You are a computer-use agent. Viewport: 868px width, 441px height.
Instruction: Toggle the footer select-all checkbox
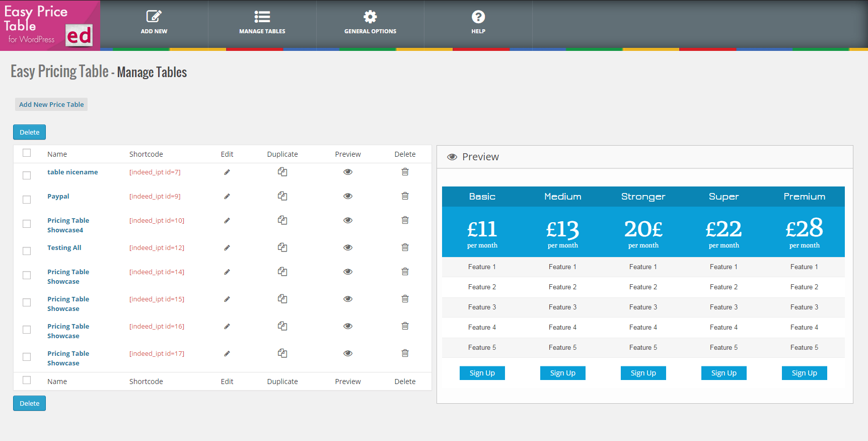tap(27, 380)
